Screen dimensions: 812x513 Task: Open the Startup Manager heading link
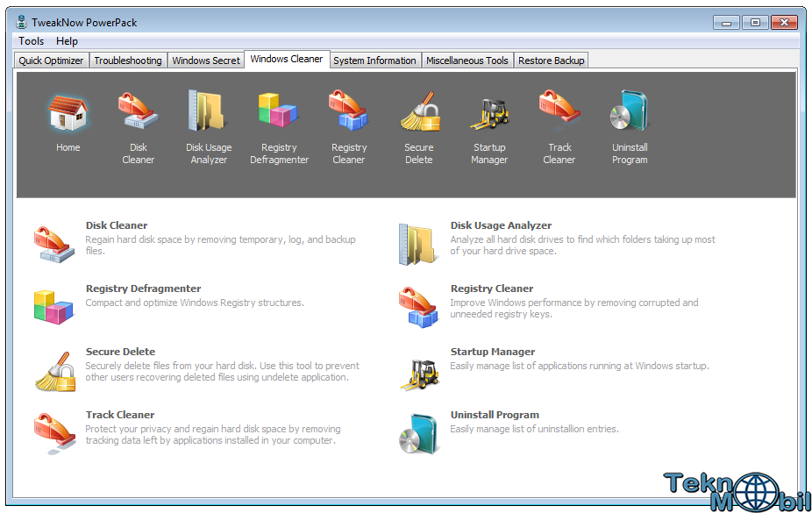pyautogui.click(x=493, y=352)
